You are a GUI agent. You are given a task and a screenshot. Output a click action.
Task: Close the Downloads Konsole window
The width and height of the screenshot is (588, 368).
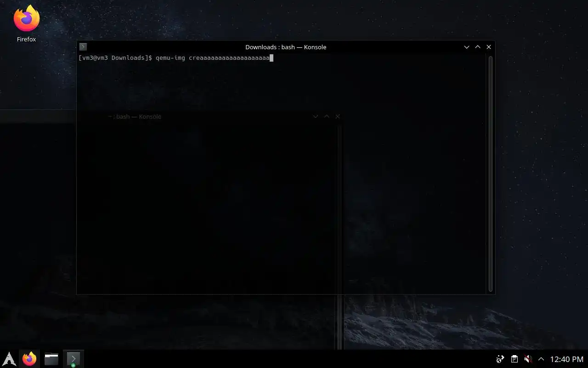(x=489, y=47)
